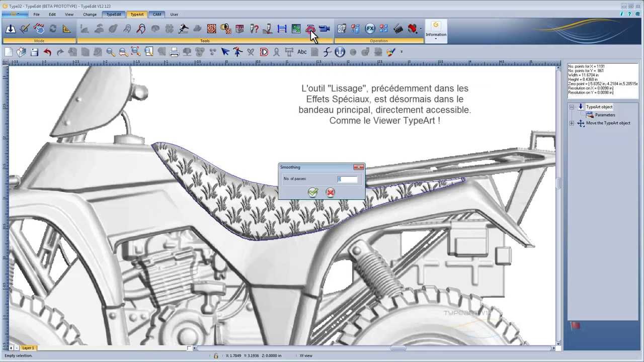
Task: Click the No. of passes input field
Action: pyautogui.click(x=347, y=179)
